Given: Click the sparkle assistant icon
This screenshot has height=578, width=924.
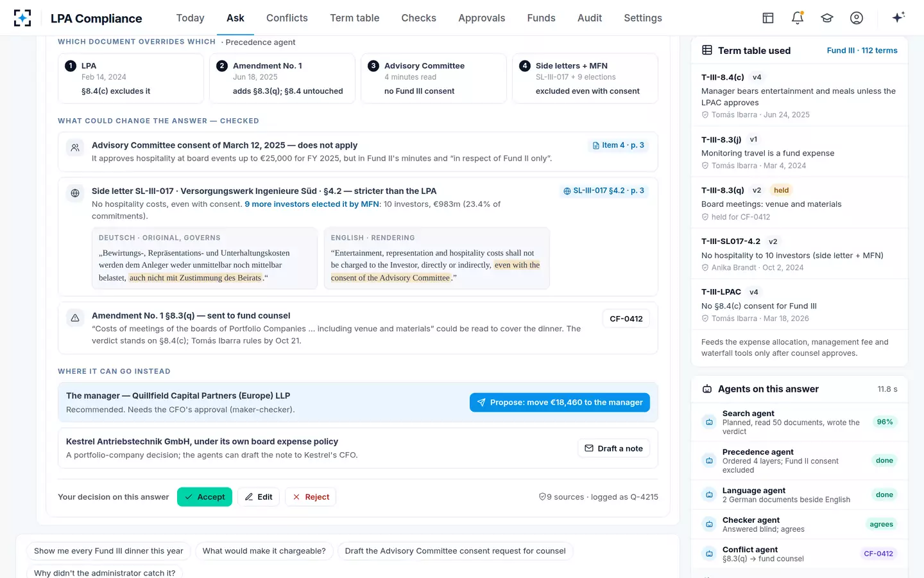Looking at the screenshot, I should pyautogui.click(x=898, y=17).
